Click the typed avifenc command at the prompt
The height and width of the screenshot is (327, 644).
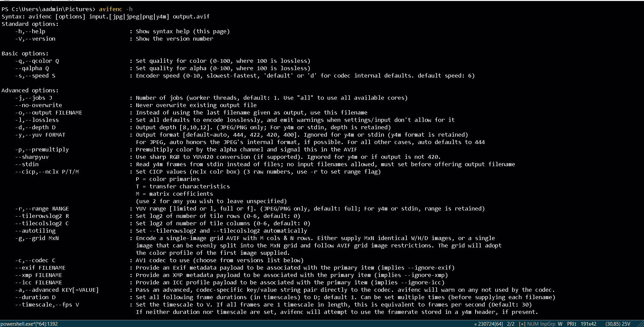(x=111, y=9)
